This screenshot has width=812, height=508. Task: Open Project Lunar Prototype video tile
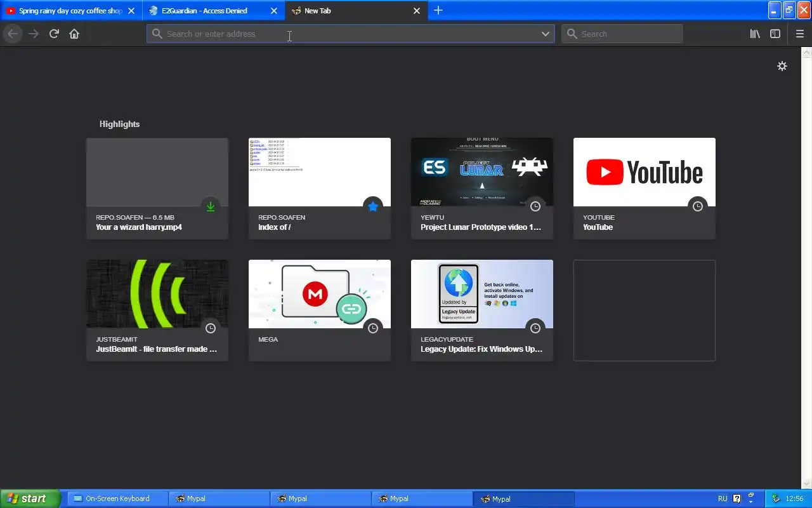[482, 189]
